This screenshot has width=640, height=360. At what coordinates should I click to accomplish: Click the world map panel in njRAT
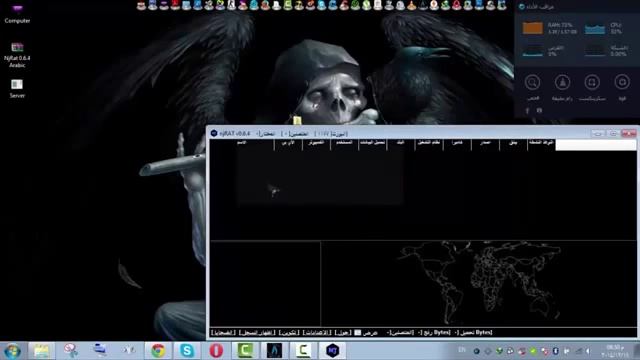[478, 283]
